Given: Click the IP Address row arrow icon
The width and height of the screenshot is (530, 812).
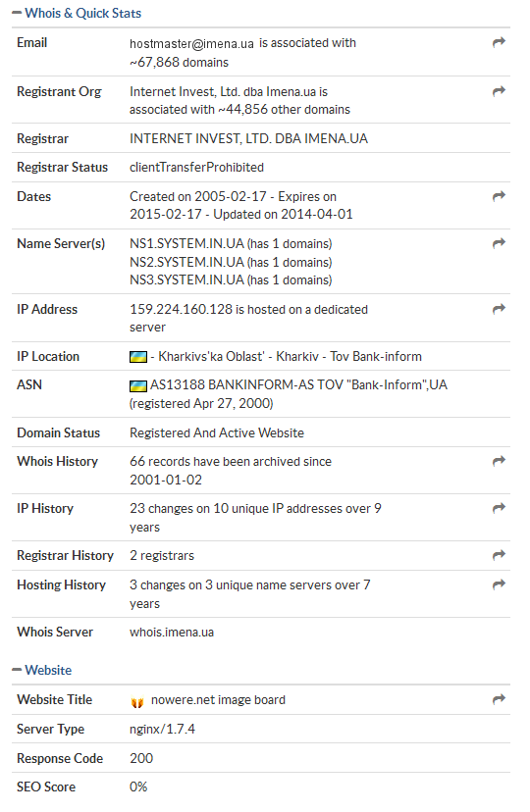Looking at the screenshot, I should [499, 309].
